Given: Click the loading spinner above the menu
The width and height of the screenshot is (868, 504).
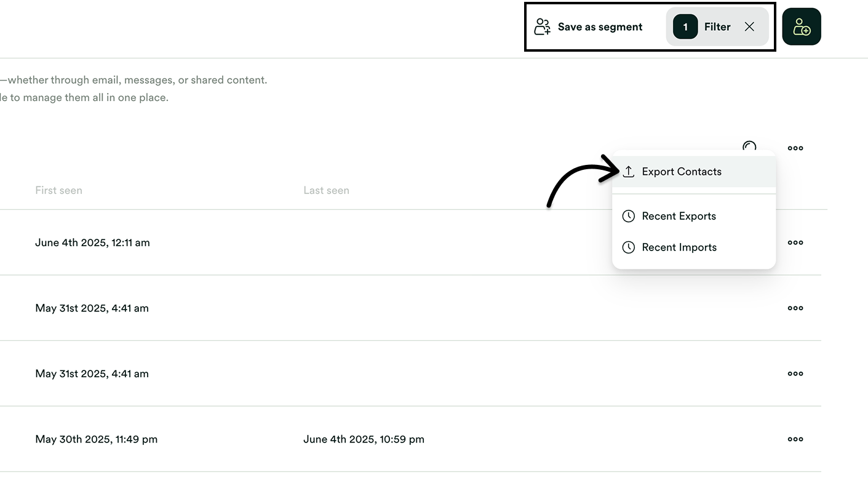Looking at the screenshot, I should pos(749,146).
